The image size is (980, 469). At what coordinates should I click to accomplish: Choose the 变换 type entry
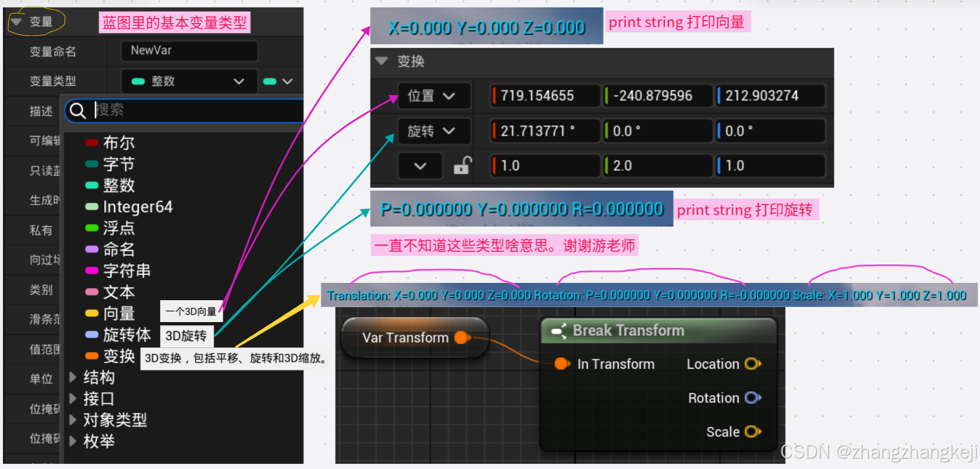point(119,355)
